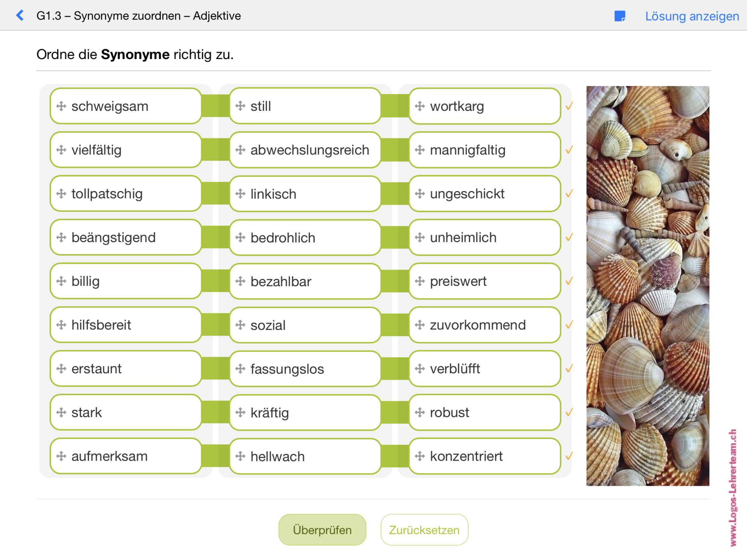Viewport: 747px width, 560px height.
Task: Tap the konzentriert word tile
Action: tap(484, 456)
